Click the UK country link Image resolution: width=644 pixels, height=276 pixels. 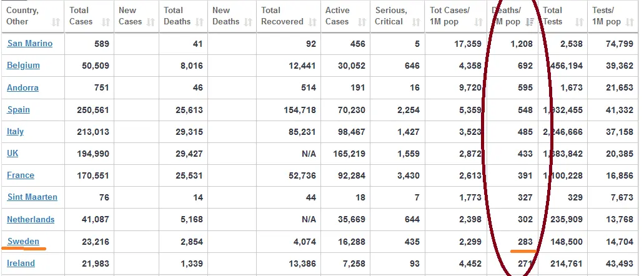pyautogui.click(x=12, y=153)
